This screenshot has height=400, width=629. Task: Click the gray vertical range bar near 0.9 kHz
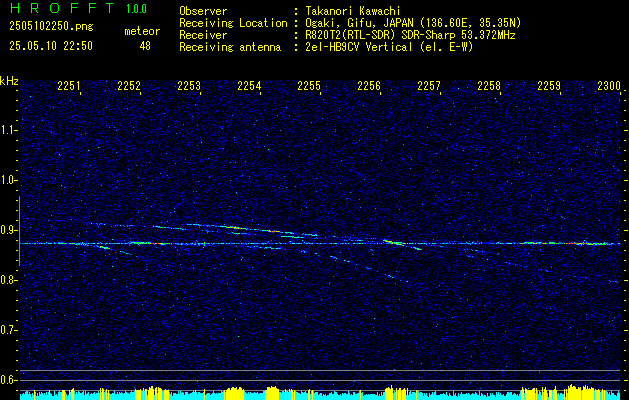pyautogui.click(x=19, y=231)
